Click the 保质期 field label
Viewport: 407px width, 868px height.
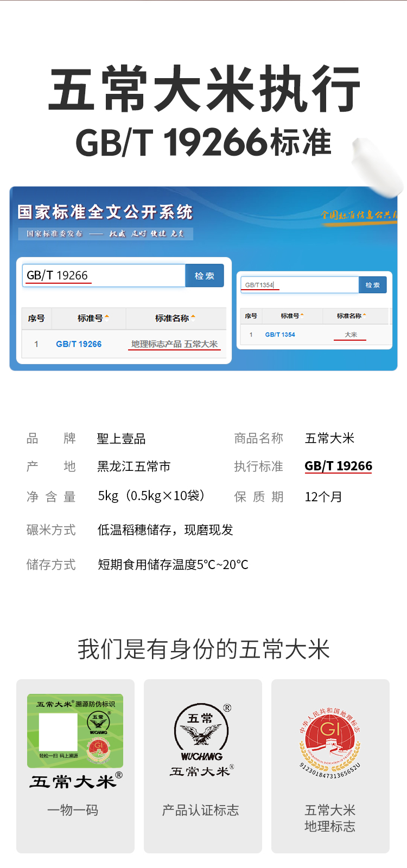point(259,497)
